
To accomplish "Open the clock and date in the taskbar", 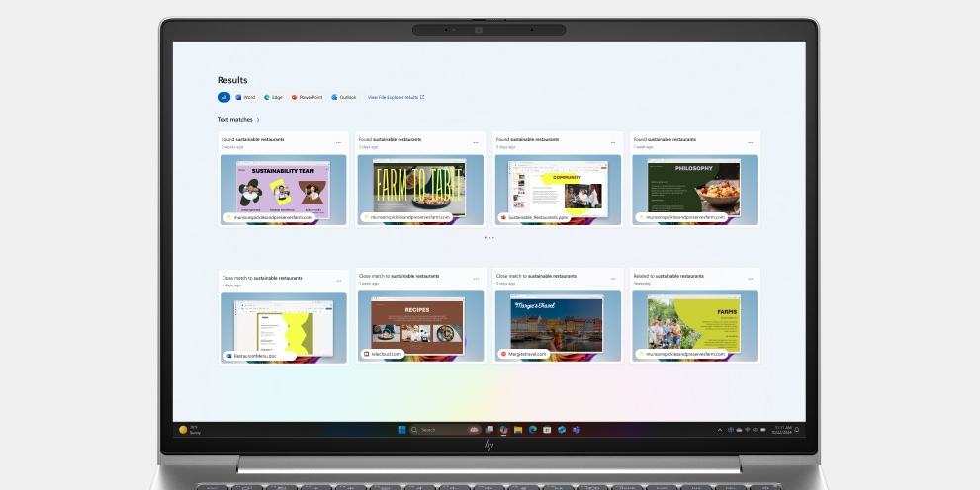I will [781, 430].
